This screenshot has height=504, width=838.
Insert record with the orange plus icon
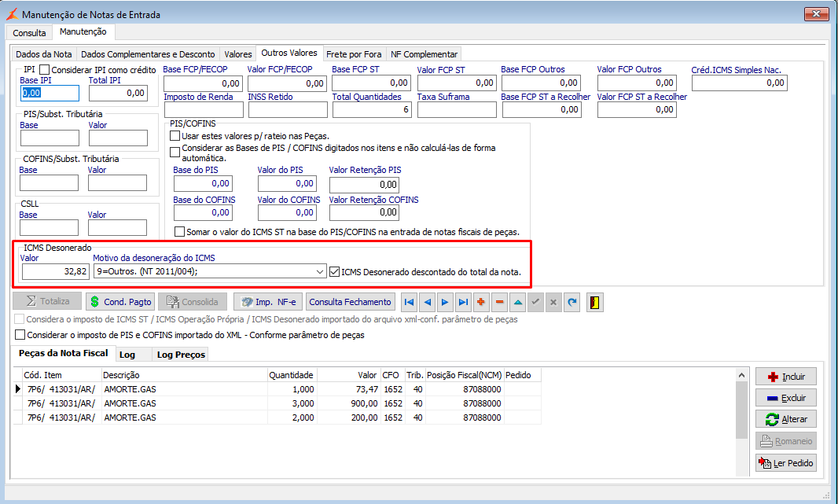click(481, 302)
